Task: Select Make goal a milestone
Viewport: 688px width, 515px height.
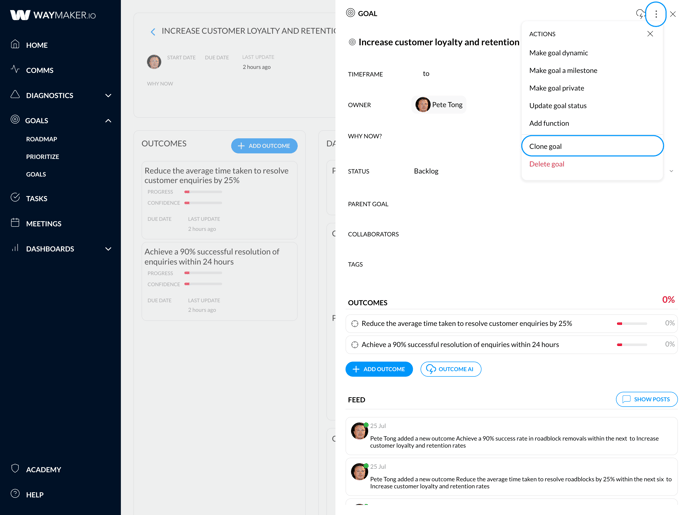Action: pos(563,70)
